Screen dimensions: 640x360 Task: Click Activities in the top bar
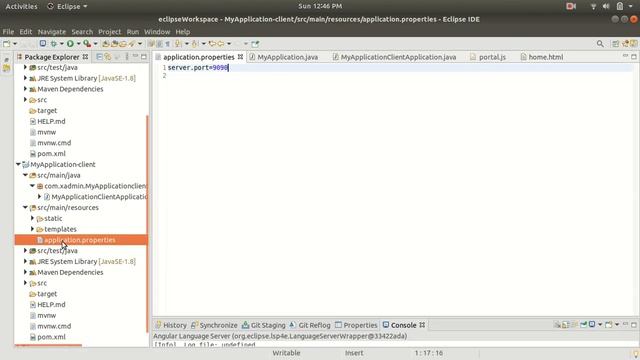click(x=21, y=6)
